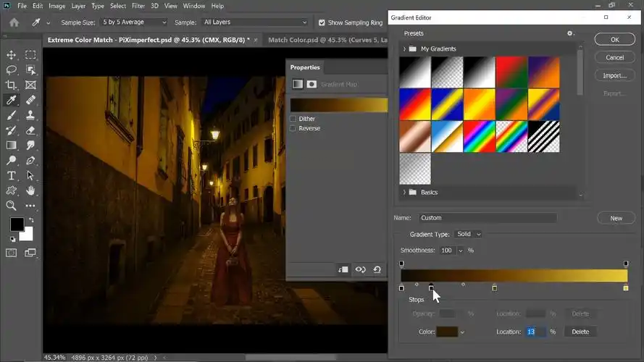Activate the Hand tool
Screen dimensions: 644x362
tap(30, 191)
